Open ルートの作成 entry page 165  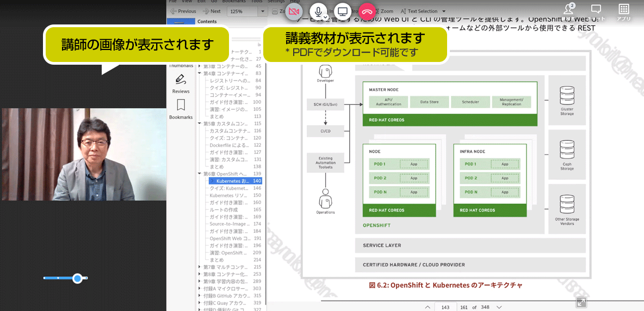tap(236, 210)
